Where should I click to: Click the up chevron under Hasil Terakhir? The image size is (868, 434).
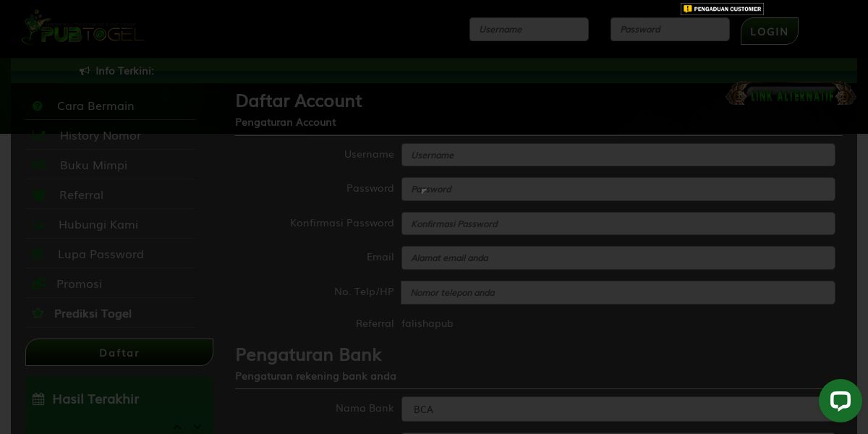click(178, 427)
